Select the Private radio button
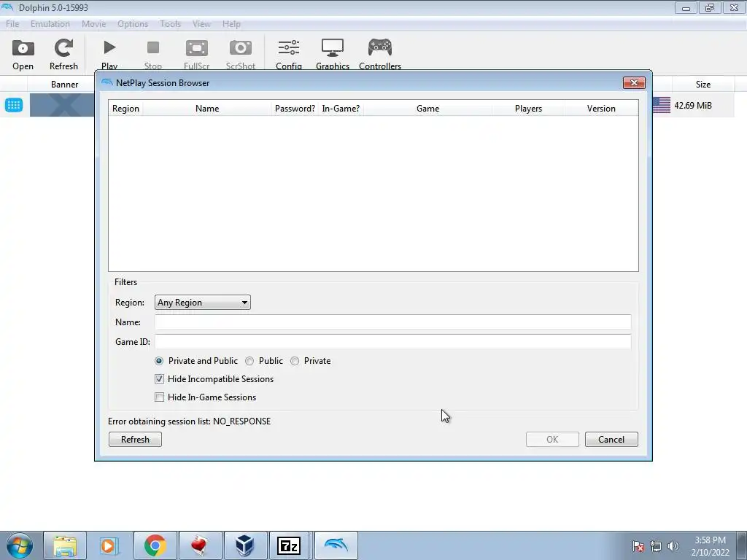The image size is (747, 560). pos(295,361)
